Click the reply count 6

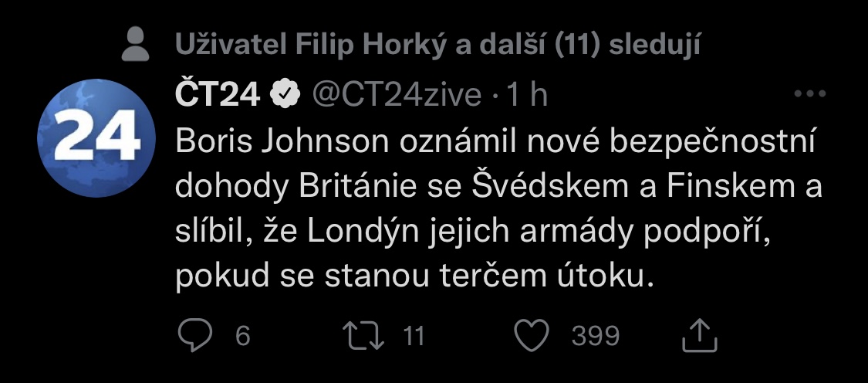[x=242, y=336]
